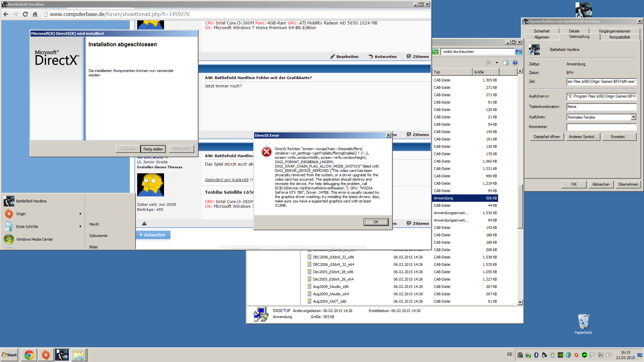Viewport: 644px width, 362px height.
Task: Click the Explorer search magnifier icon
Action: (519, 52)
